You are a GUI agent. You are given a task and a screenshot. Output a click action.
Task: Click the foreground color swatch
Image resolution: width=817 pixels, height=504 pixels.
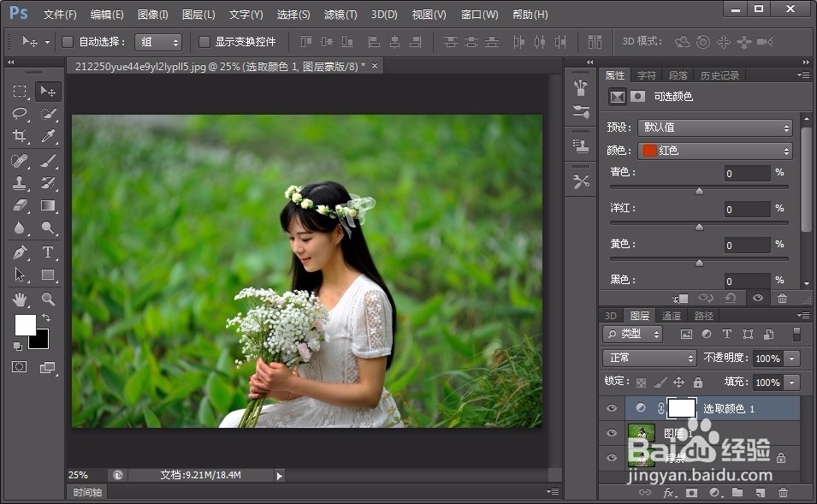25,324
